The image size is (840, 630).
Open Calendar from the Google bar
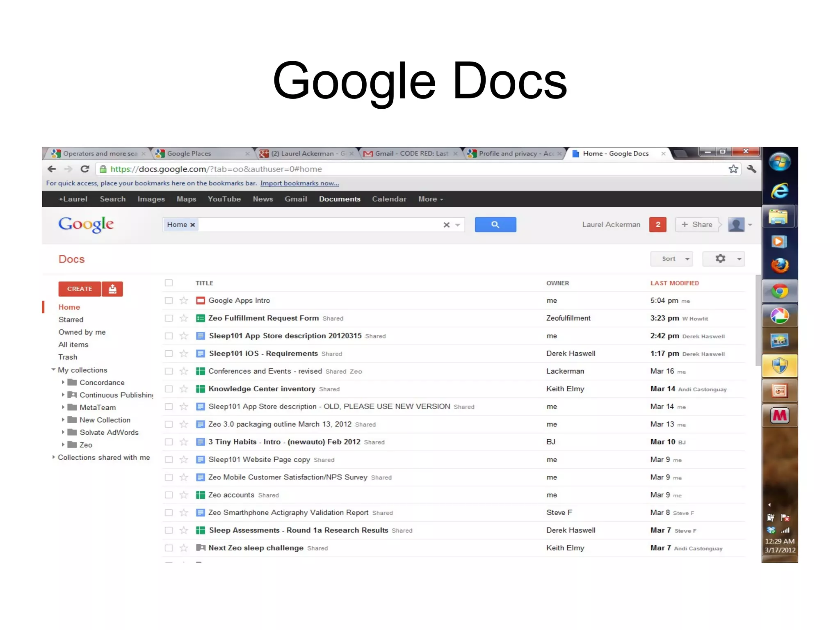389,199
